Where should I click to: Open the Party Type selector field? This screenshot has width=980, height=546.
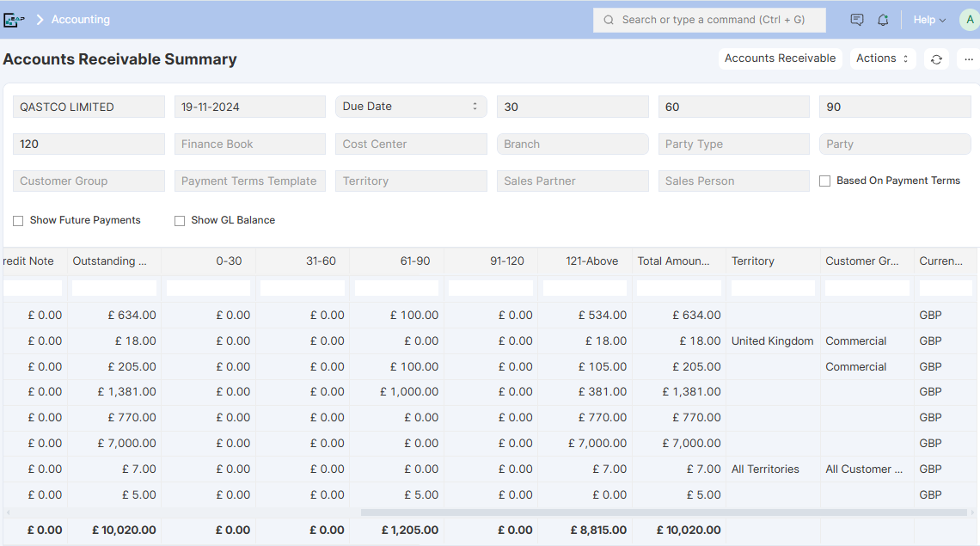pyautogui.click(x=734, y=144)
